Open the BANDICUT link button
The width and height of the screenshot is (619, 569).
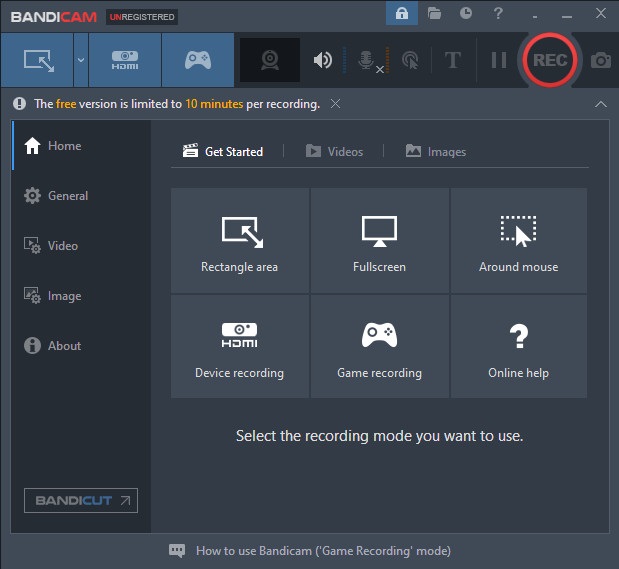tap(81, 500)
